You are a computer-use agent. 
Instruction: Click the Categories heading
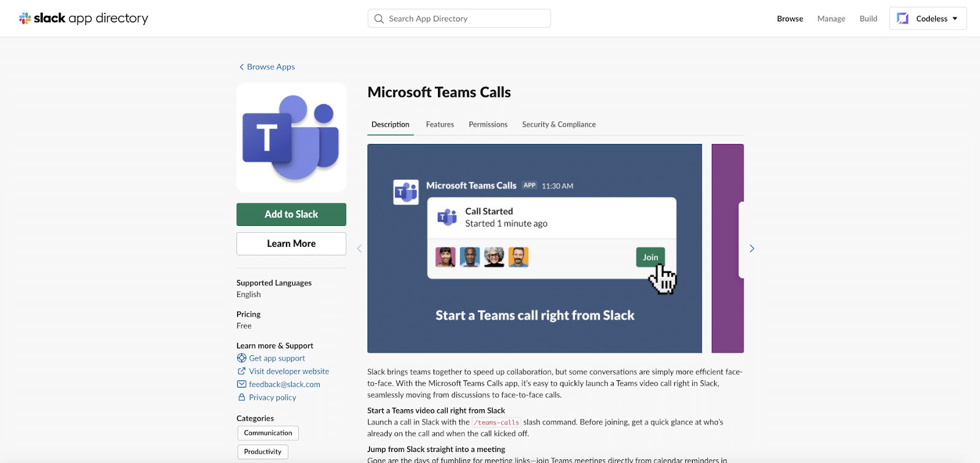pos(255,418)
